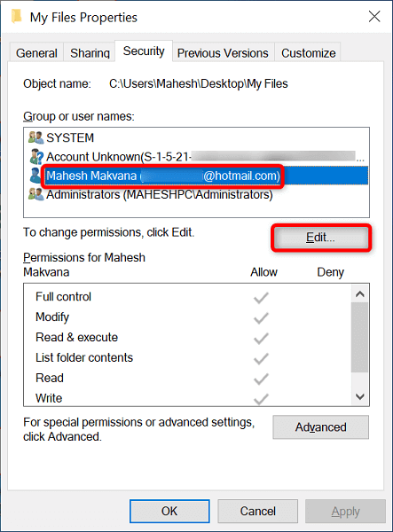The height and width of the screenshot is (532, 393).
Task: Open the Advanced settings button
Action: click(x=321, y=427)
